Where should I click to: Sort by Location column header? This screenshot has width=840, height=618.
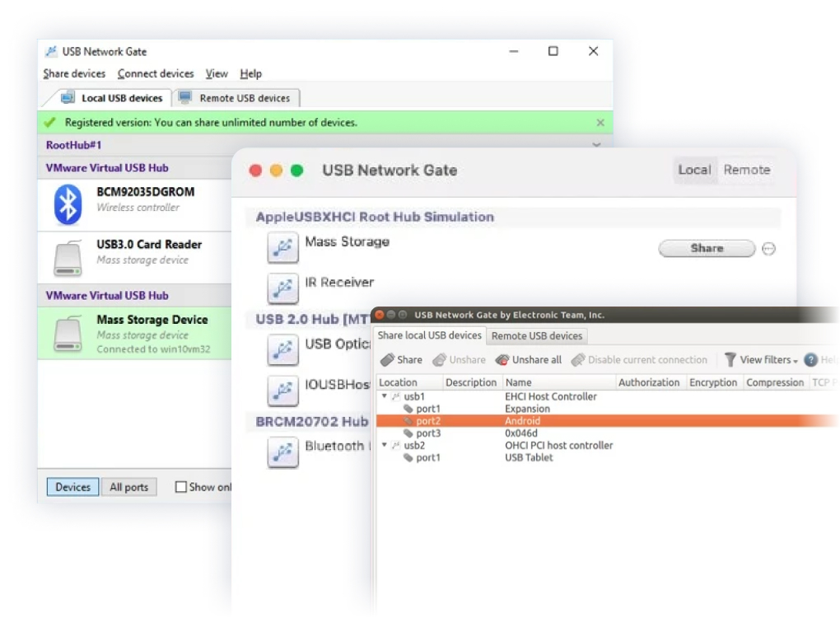(409, 382)
